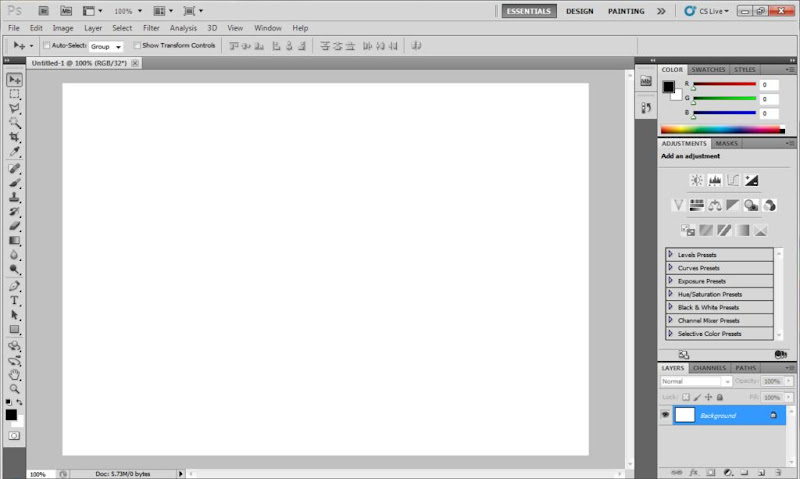Click the Essentials workspace button
This screenshot has width=800, height=479.
click(x=529, y=11)
